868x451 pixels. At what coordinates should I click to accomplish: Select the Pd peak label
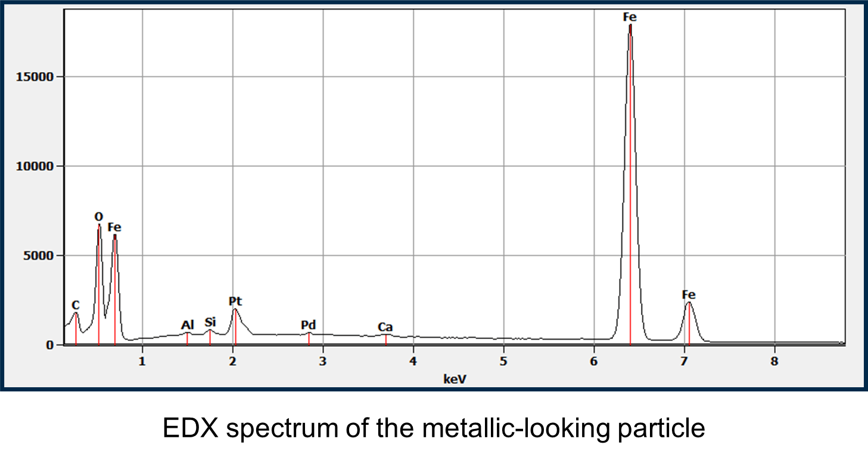[308, 325]
